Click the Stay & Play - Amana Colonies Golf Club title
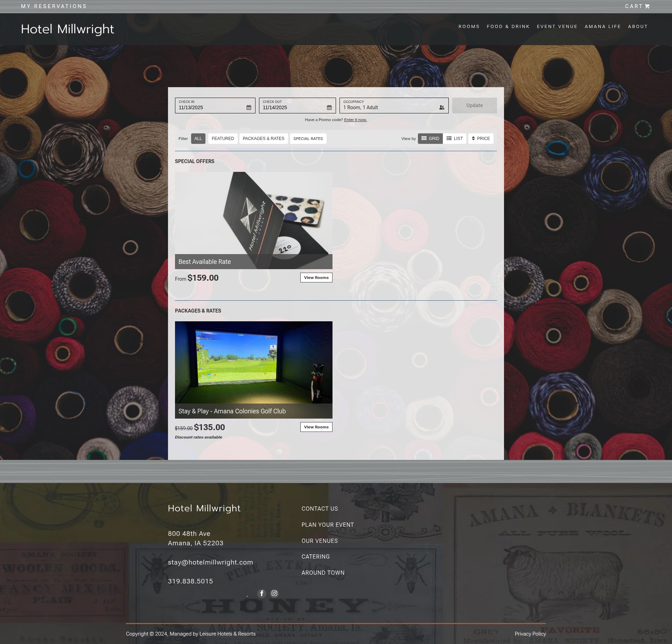 [x=232, y=411]
